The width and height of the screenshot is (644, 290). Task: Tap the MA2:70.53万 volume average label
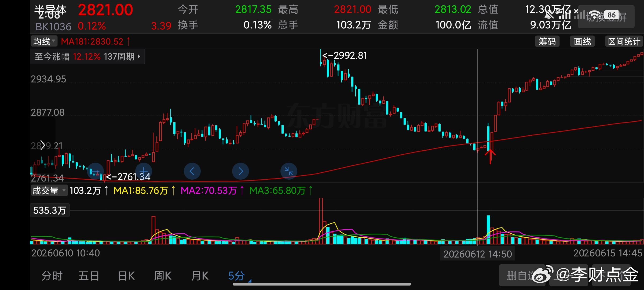[212, 191]
